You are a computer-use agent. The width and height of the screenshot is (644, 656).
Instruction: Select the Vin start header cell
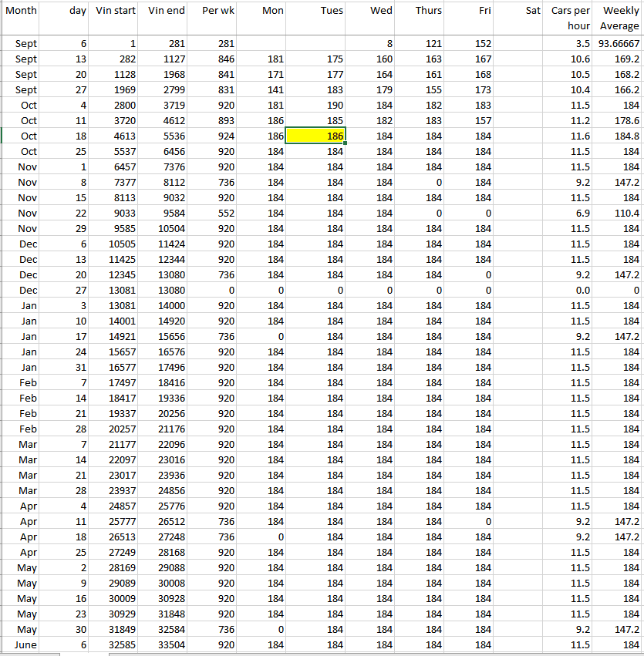(115, 11)
